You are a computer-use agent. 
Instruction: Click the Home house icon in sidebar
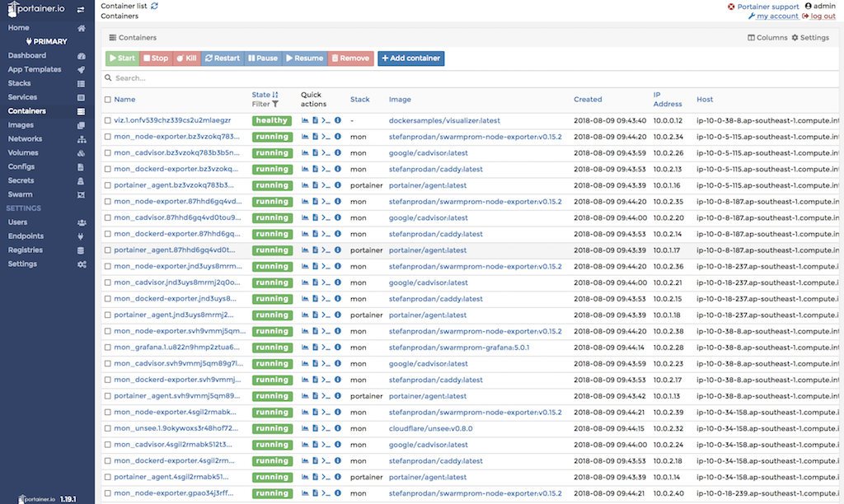pyautogui.click(x=82, y=28)
